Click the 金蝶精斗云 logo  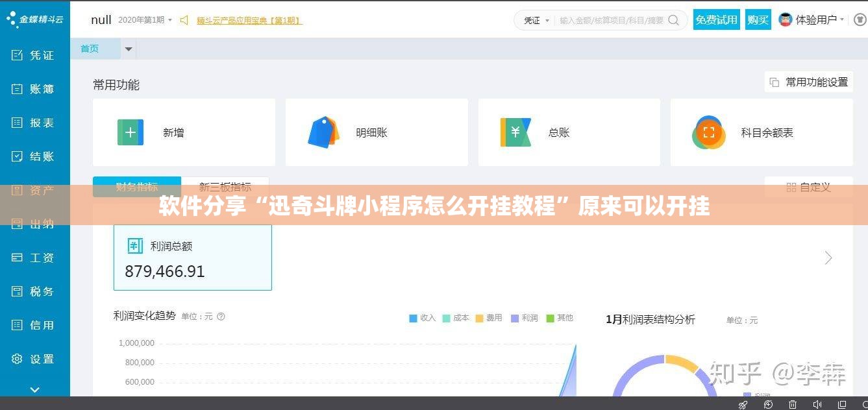coord(34,19)
